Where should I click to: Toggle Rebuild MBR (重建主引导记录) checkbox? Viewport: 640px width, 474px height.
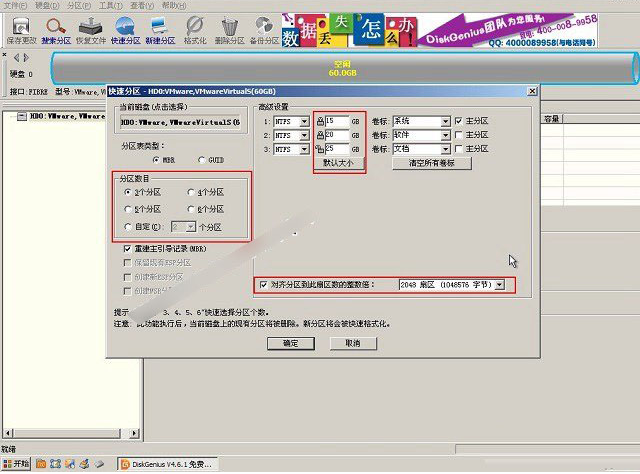click(127, 249)
